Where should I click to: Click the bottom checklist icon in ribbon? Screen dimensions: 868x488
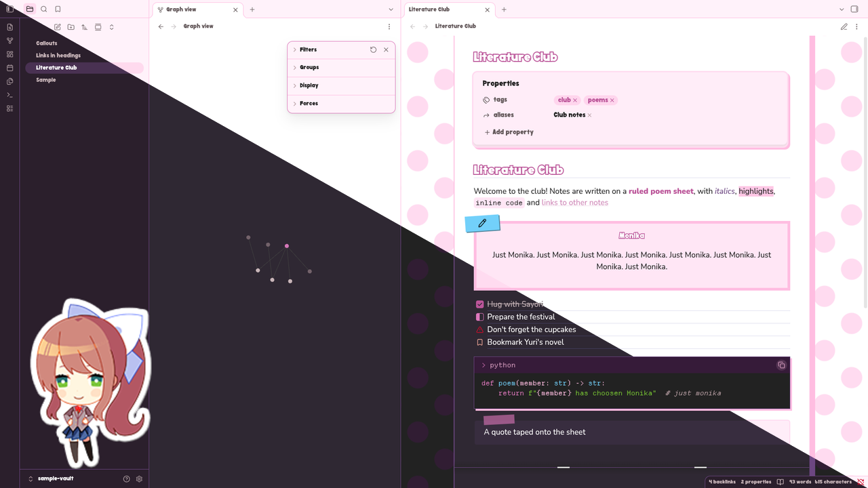[x=9, y=108]
